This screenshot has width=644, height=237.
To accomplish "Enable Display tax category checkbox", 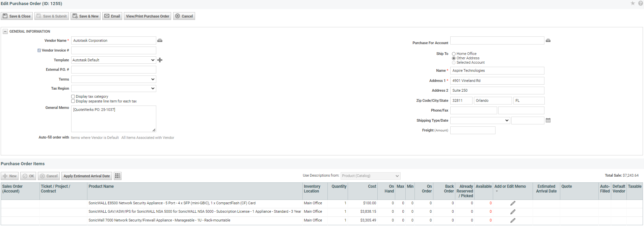I will tap(73, 97).
